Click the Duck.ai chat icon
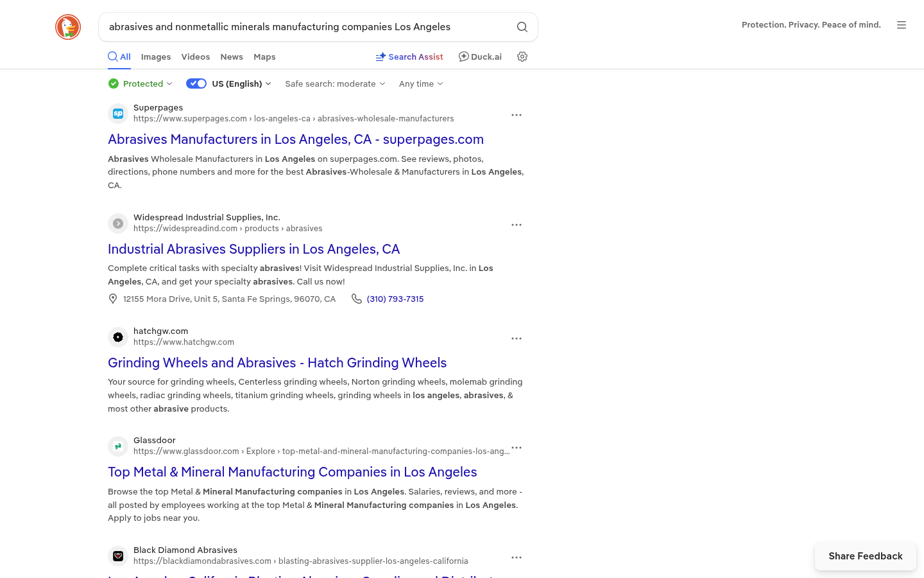The image size is (924, 578). [463, 57]
